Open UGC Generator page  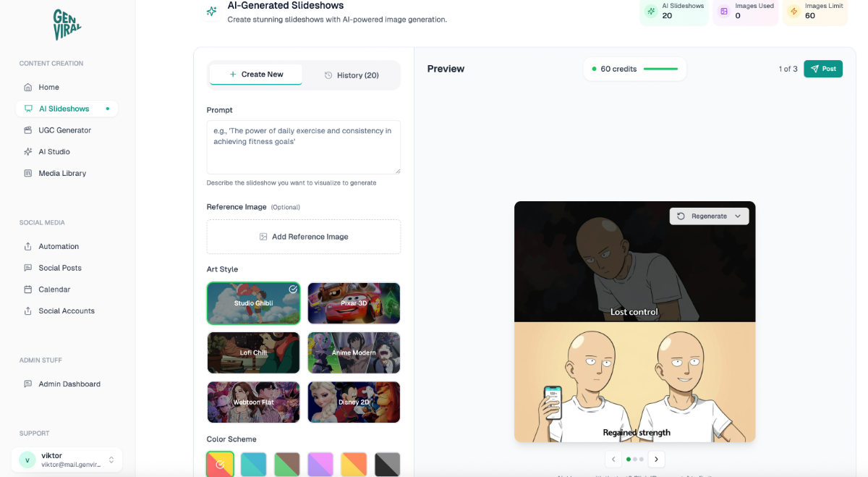[x=67, y=130]
